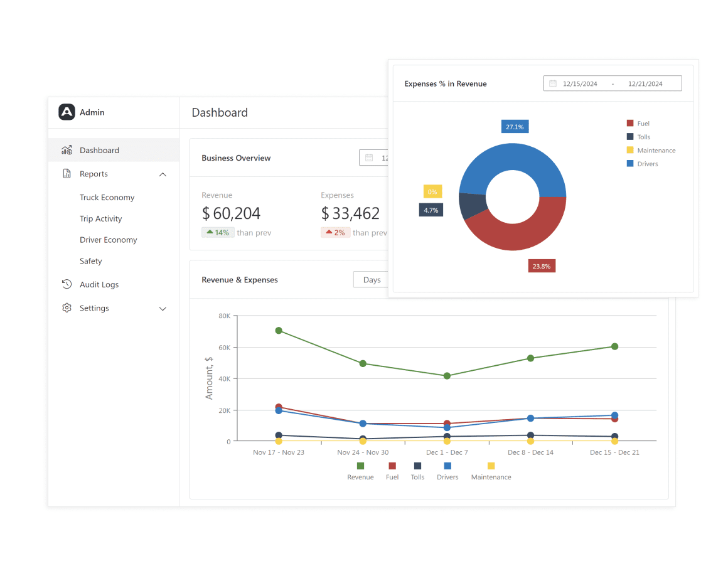The height and width of the screenshot is (571, 728).
Task: Open Safety report
Action: tap(90, 261)
